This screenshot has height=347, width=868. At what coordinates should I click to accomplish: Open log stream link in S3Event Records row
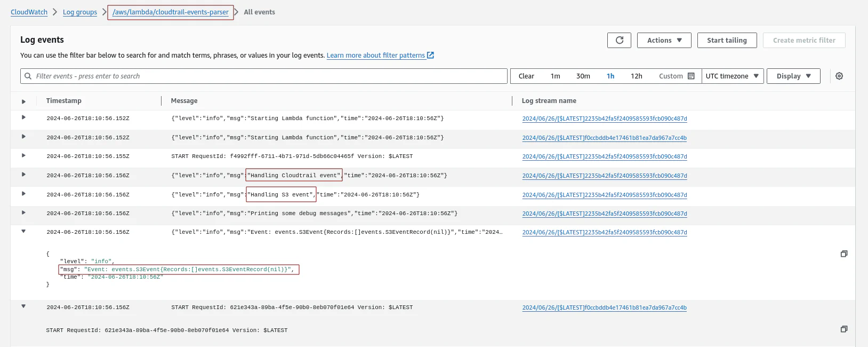605,232
